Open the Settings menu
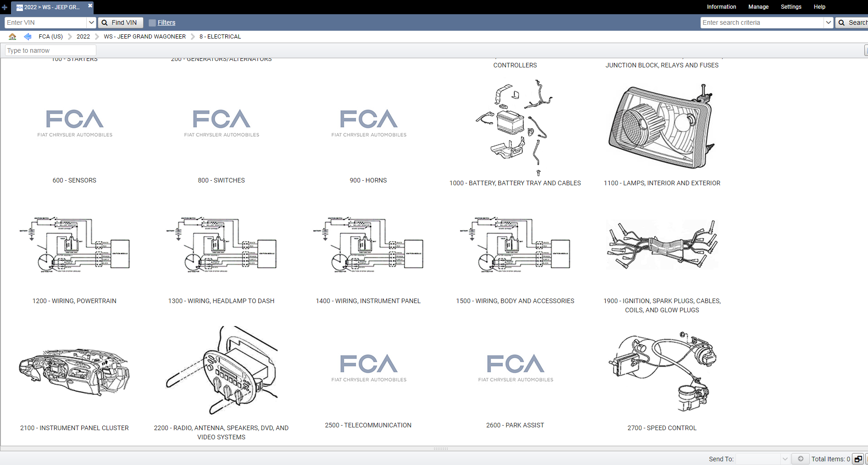This screenshot has height=465, width=868. coord(790,7)
